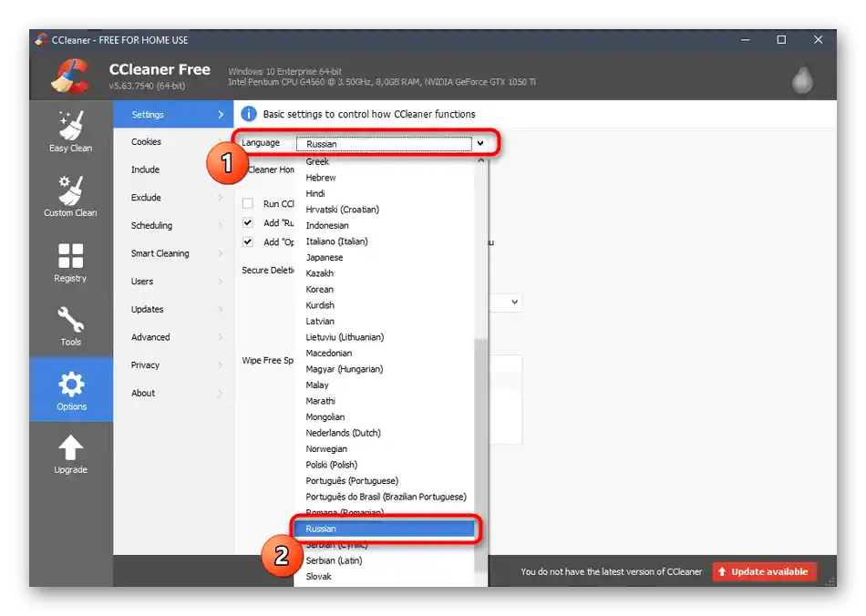Select the Settings options page
The image size is (866, 616).
173,114
